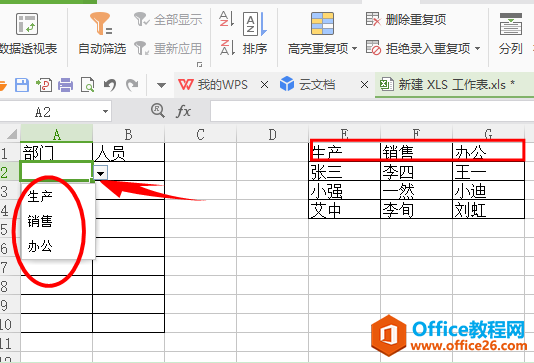Image resolution: width=534 pixels, height=363 pixels.
Task: Expand the Name Box dropdown arrow
Action: (x=106, y=112)
